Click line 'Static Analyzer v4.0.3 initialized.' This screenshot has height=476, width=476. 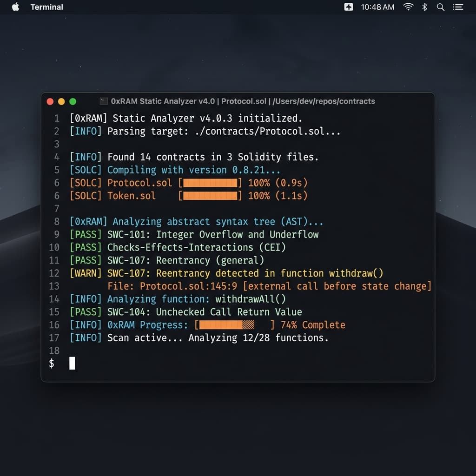207,118
